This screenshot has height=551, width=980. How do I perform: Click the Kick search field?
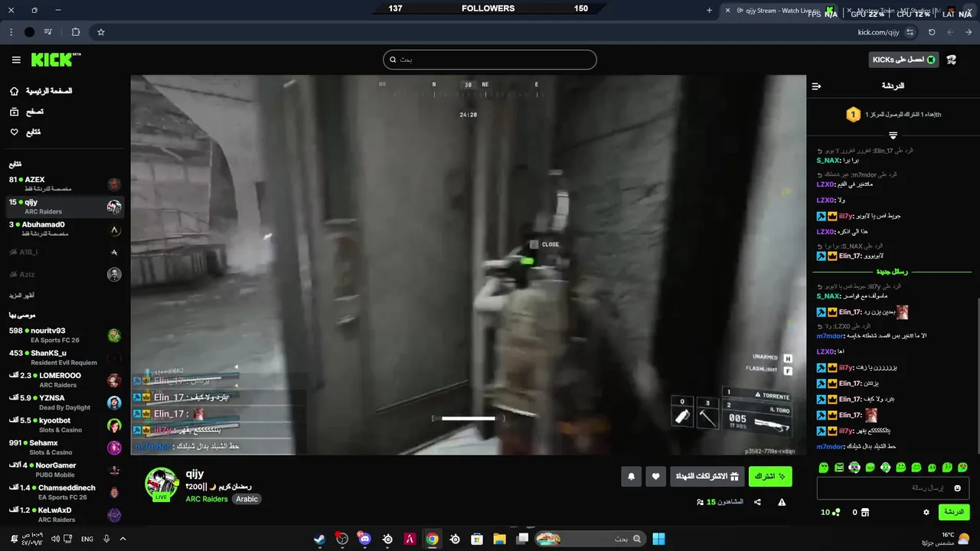(490, 60)
